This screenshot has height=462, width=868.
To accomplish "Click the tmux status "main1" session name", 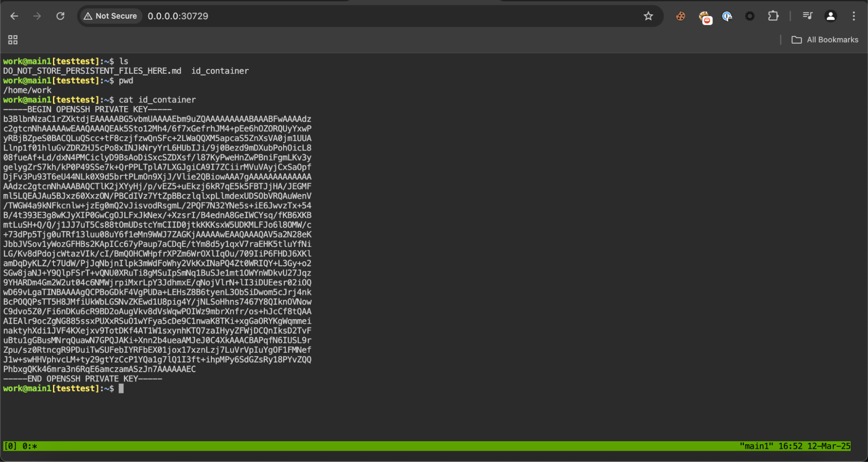I will coord(756,446).
